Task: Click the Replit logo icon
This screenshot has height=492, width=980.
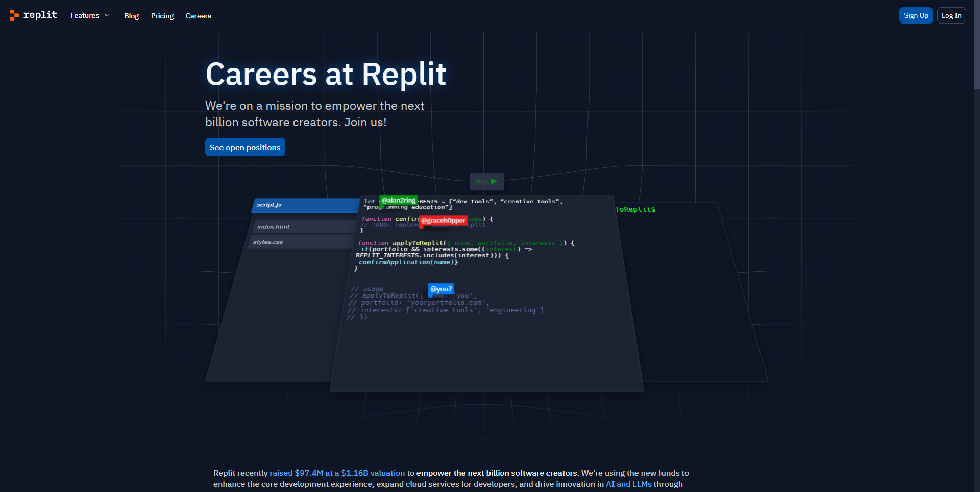Action: [x=14, y=15]
